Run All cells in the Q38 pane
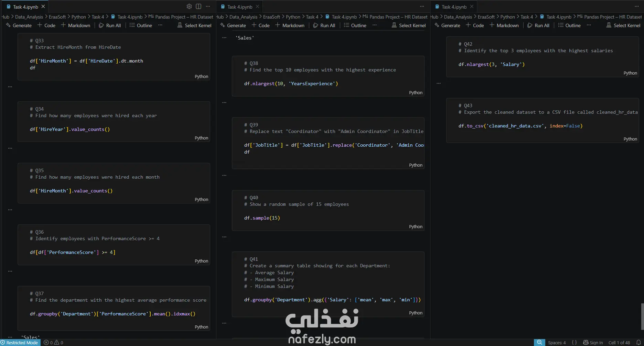The image size is (644, 346). pos(324,25)
